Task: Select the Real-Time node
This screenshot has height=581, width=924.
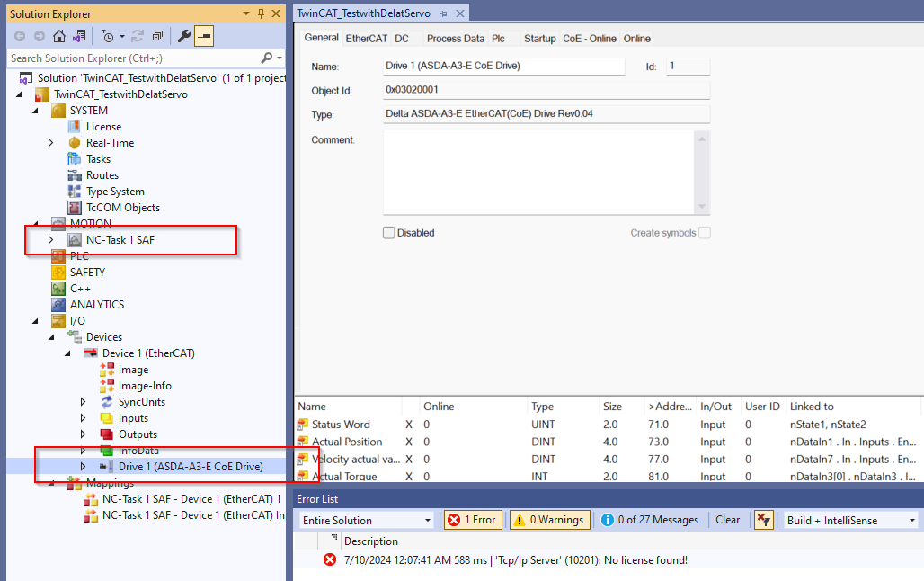Action: [111, 143]
